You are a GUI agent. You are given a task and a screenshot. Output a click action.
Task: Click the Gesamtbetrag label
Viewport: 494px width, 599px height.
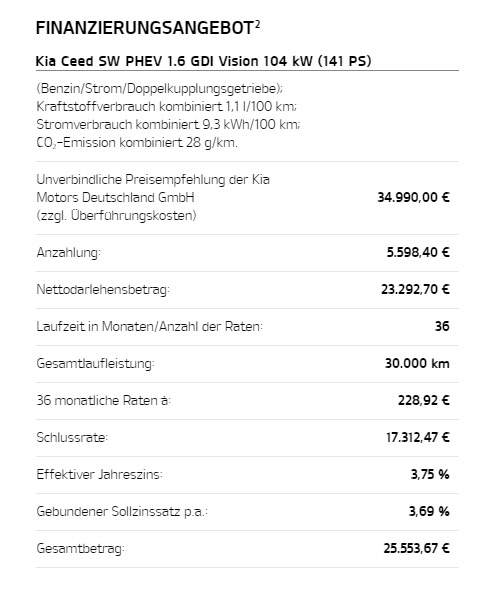(81, 549)
